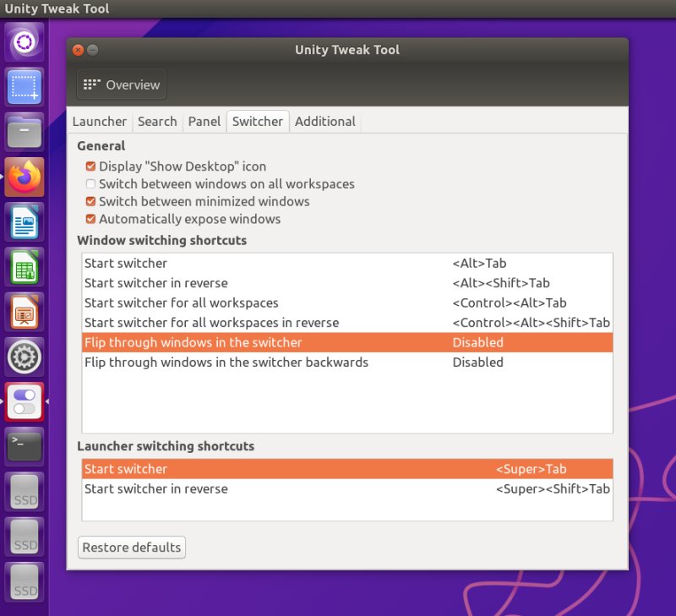Open the Additional tab
This screenshot has width=676, height=616.
(x=324, y=122)
